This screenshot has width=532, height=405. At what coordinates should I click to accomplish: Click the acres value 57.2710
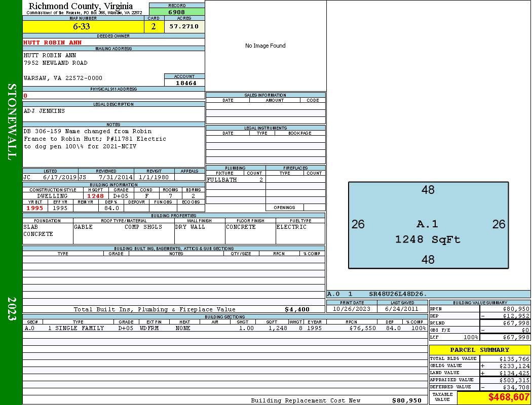click(184, 26)
